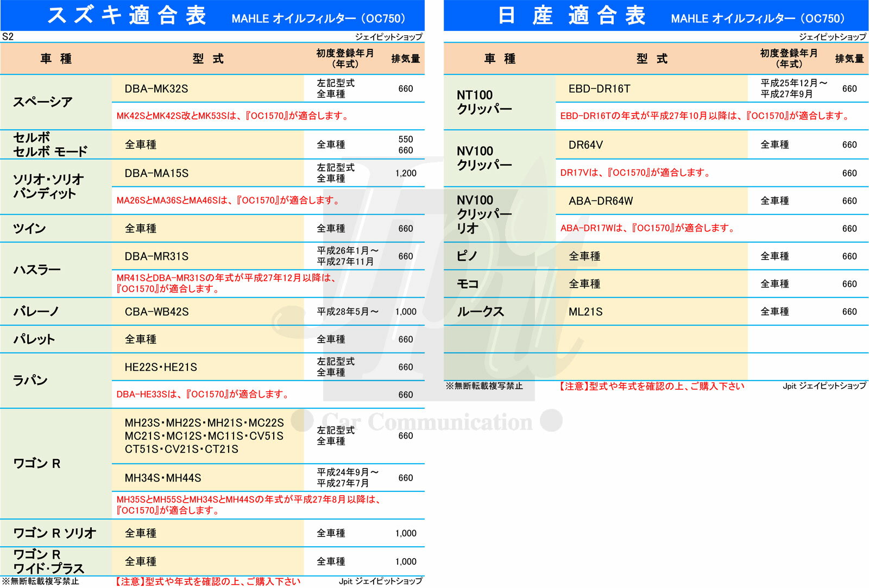Click the Suzuki 【注意】 purchase warning
Screen dimensions: 869x588
(207, 581)
